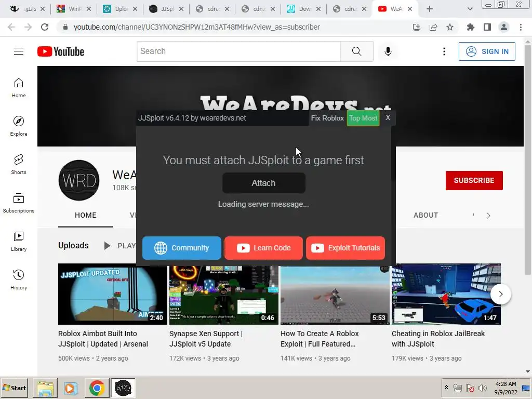Image resolution: width=532 pixels, height=399 pixels.
Task: Click the JJSploit WRD taskbar icon
Action: [123, 388]
